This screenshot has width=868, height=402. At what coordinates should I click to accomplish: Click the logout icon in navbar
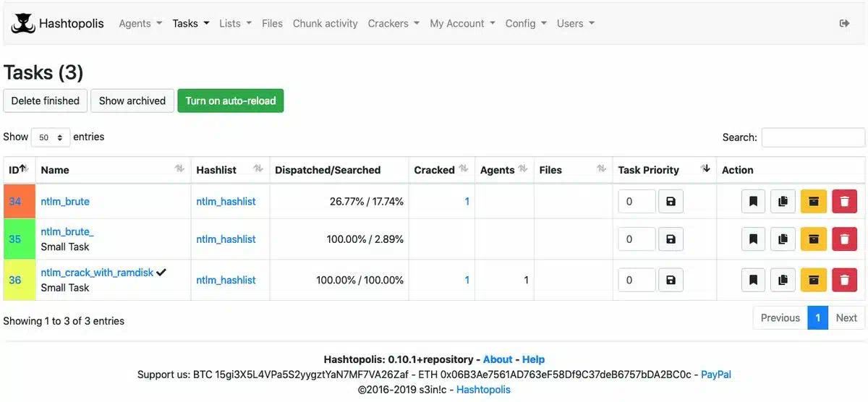[x=844, y=23]
